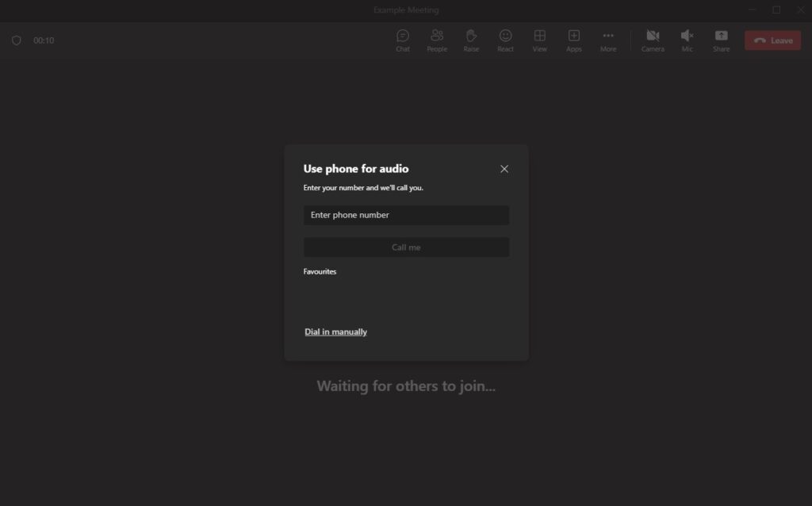Maximize the Example Meeting window
Viewport: 812px width, 506px height.
[776, 10]
